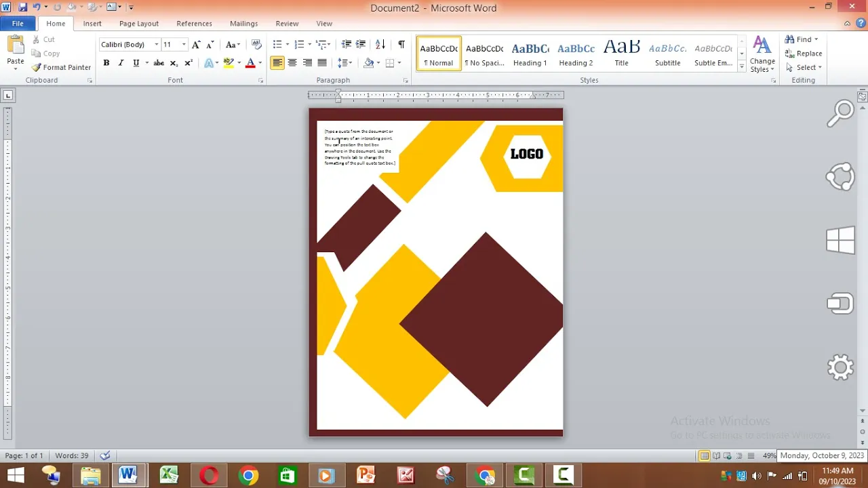Expand the Styles gallery More arrow

[742, 66]
